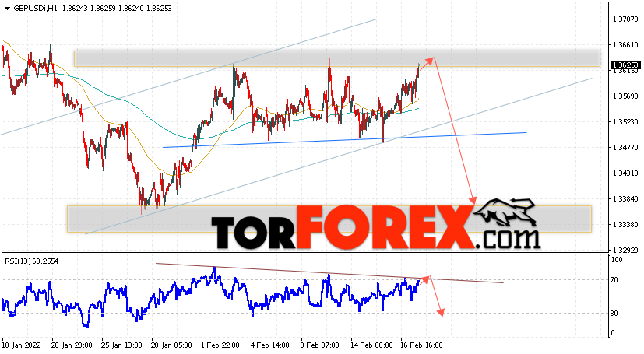
Task: Click the 1.36610 price axis label
Action: (x=625, y=44)
